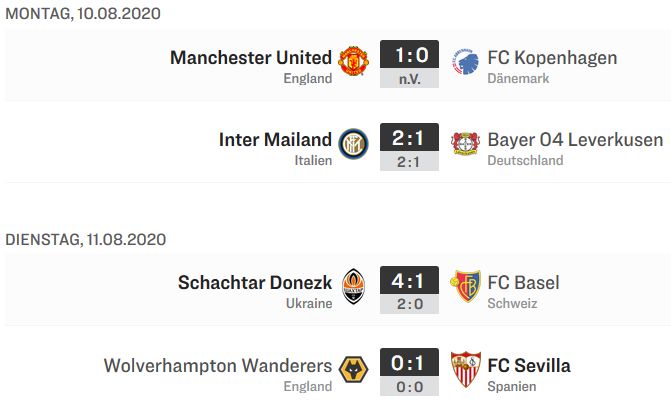Open the 1:0 n.V. match result
The height and width of the screenshot is (406, 671).
[x=410, y=64]
